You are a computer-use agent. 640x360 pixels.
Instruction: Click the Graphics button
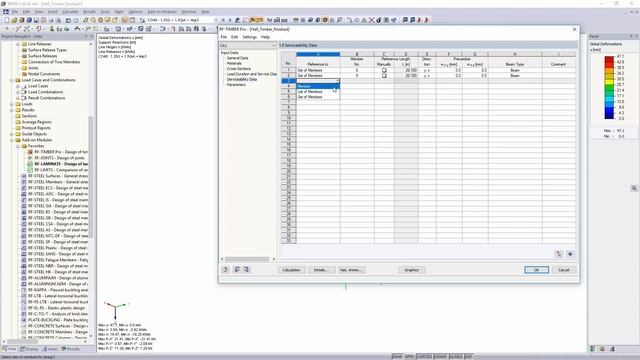pyautogui.click(x=411, y=270)
